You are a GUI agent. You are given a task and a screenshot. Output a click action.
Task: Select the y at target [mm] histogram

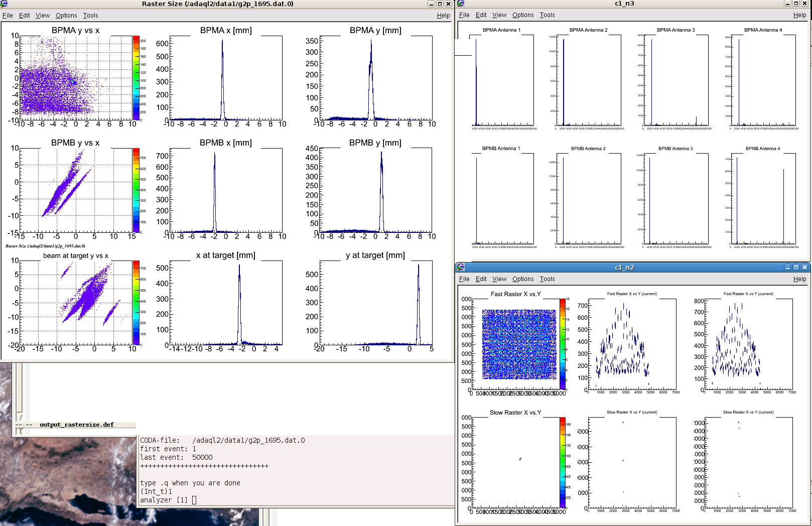point(376,303)
